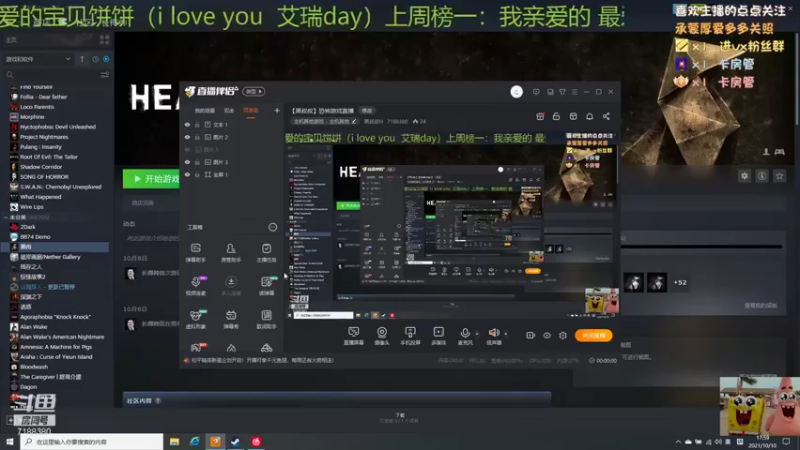The width and height of the screenshot is (800, 450).
Task: Click the unlock icon in stream header
Action: [556, 116]
